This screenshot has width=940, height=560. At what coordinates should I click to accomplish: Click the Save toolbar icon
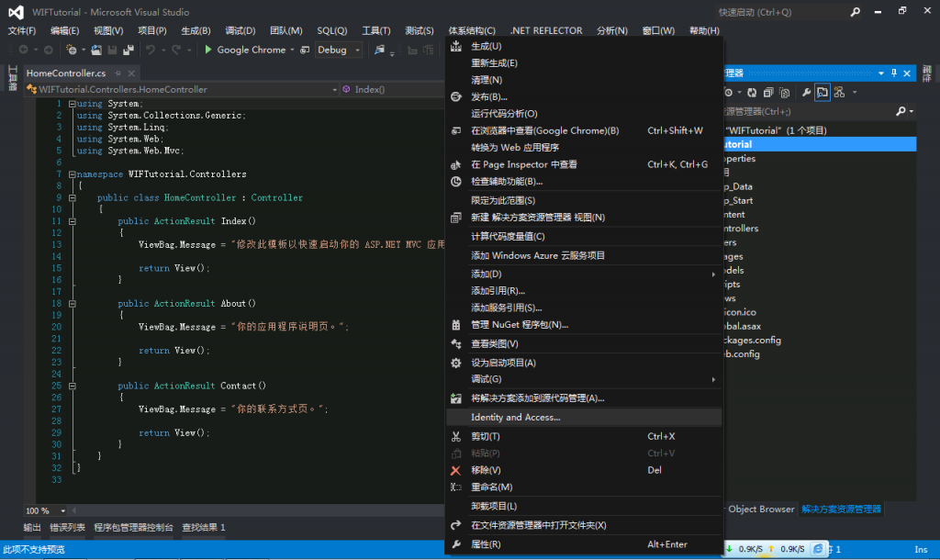tap(112, 50)
